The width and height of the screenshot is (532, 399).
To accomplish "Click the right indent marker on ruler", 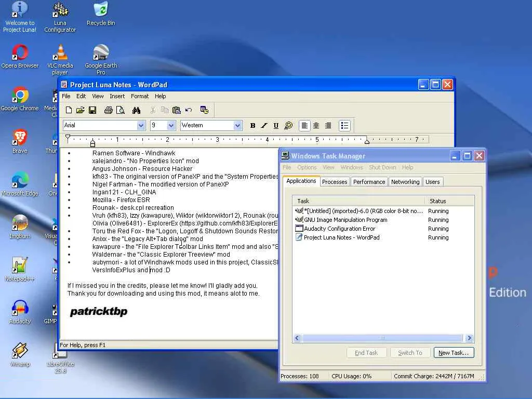I will tap(367, 141).
